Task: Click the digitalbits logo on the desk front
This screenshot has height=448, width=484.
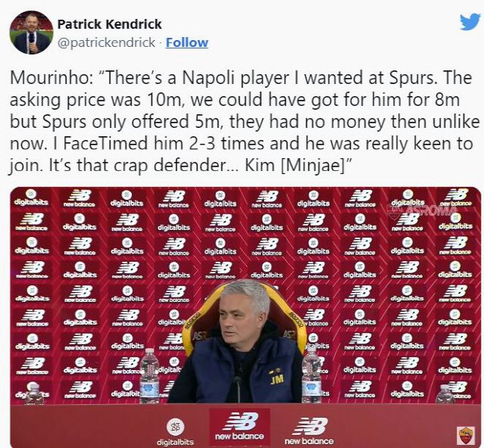Action: point(175,431)
